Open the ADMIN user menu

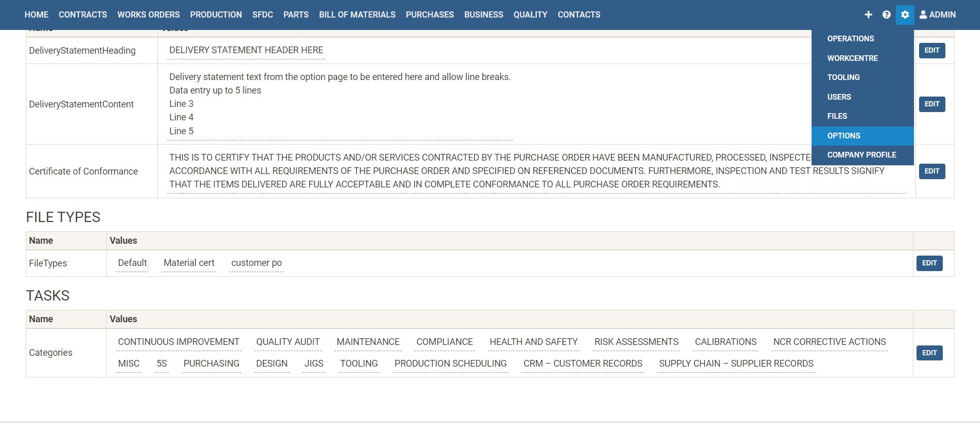pos(938,14)
